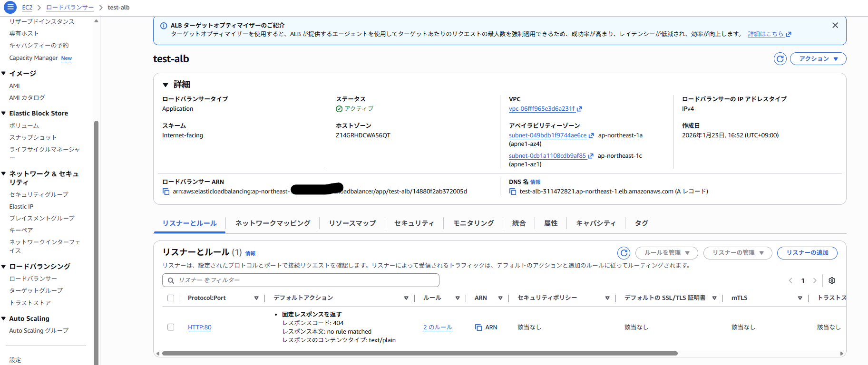Click the リスナーの追加 button
This screenshot has height=365, width=868.
point(807,253)
